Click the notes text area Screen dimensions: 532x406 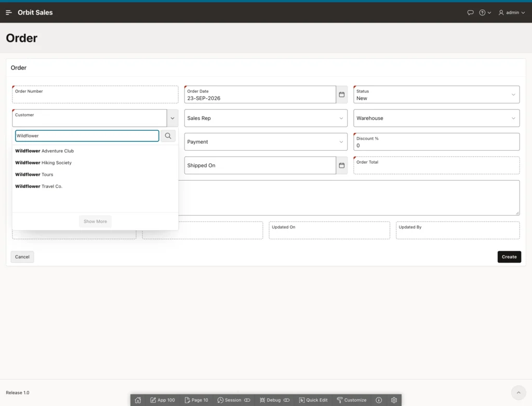349,198
